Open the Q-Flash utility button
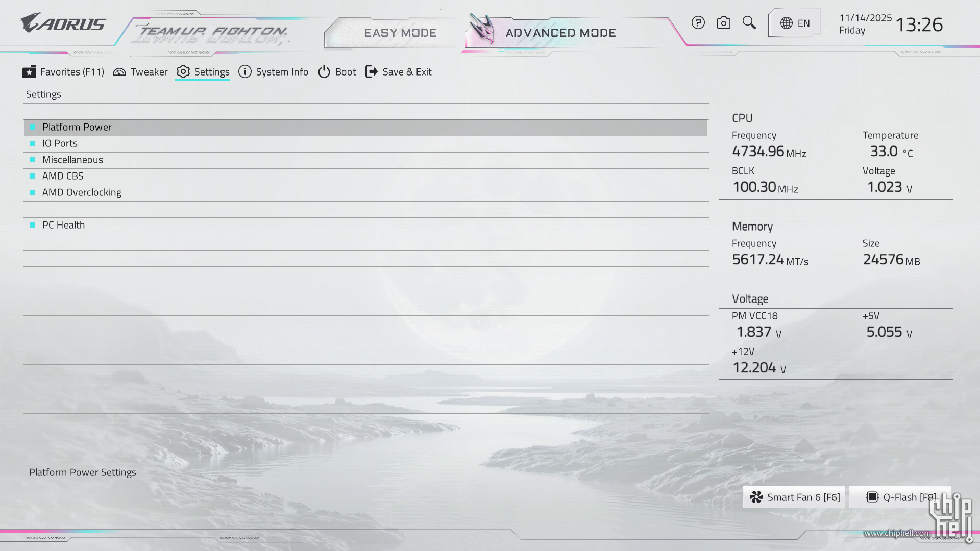 tap(900, 497)
